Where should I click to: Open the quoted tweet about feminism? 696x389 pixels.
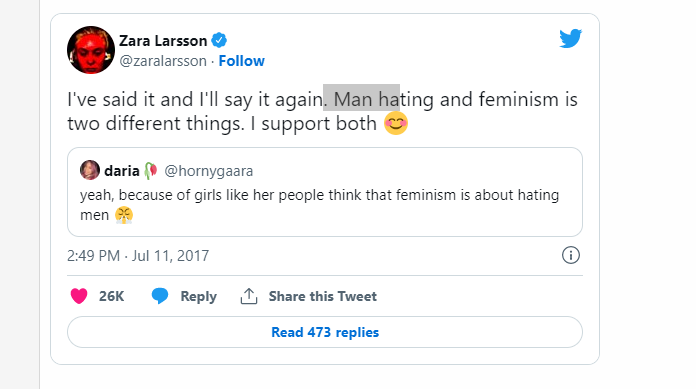click(325, 192)
